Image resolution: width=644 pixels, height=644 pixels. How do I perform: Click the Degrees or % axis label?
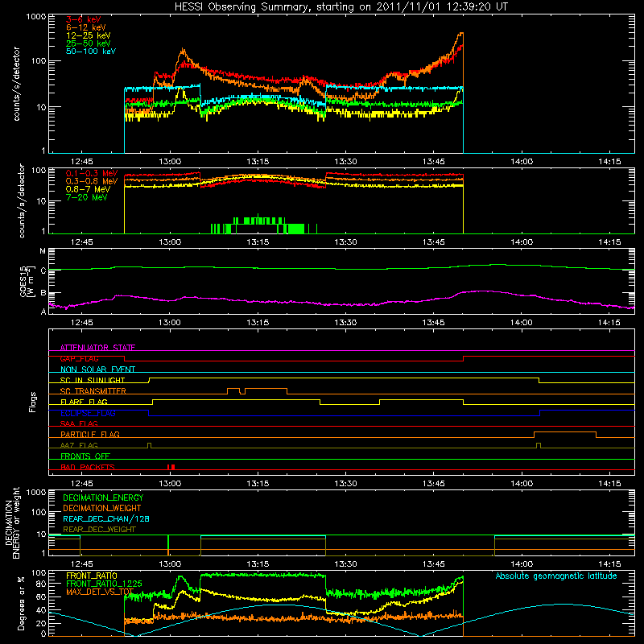click(21, 604)
